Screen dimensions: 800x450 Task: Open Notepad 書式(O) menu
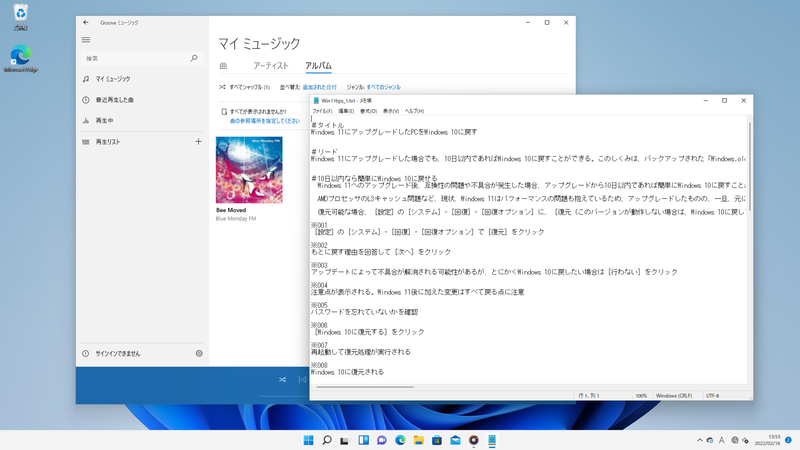pyautogui.click(x=368, y=111)
